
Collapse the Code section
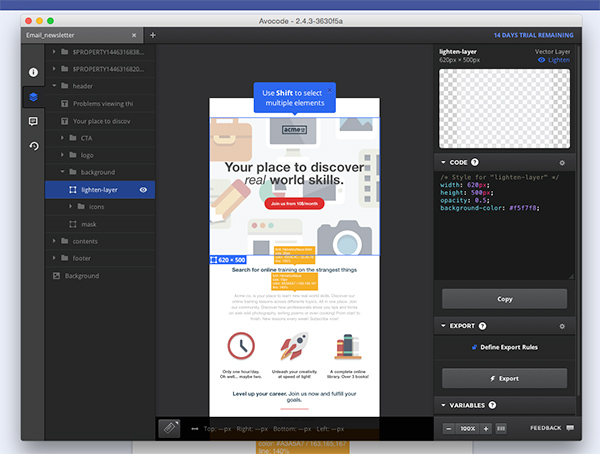[x=443, y=162]
